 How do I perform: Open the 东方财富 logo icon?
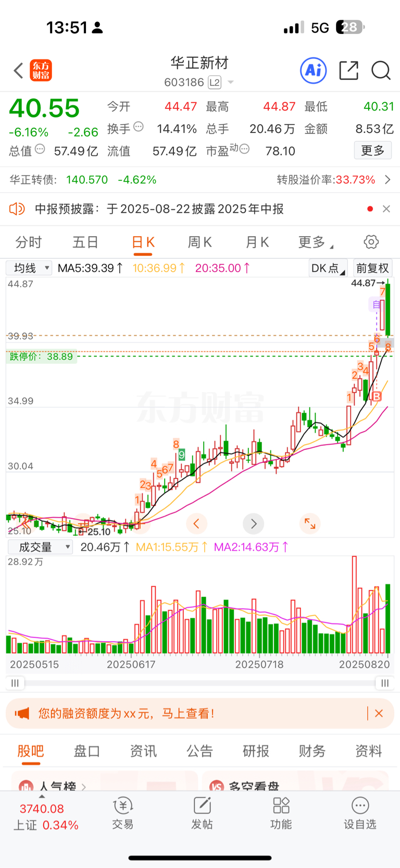tap(41, 70)
